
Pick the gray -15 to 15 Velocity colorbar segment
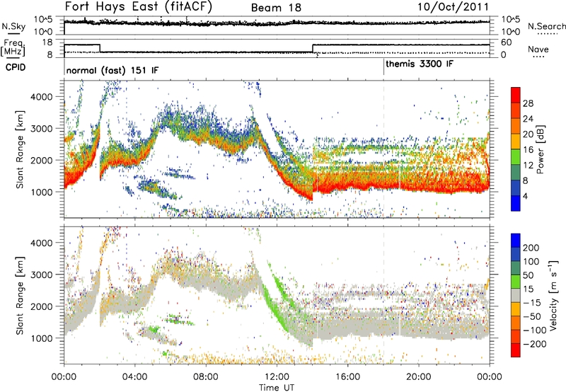(x=516, y=295)
